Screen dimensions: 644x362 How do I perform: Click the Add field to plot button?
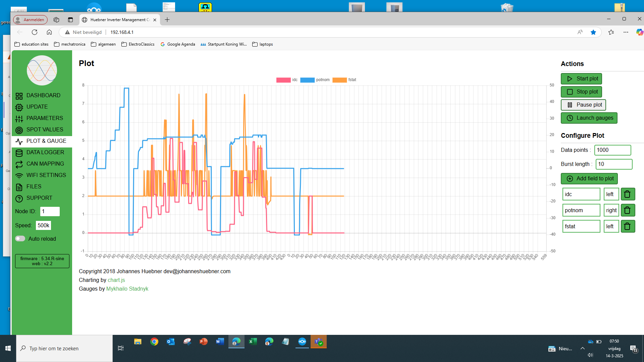[589, 179]
